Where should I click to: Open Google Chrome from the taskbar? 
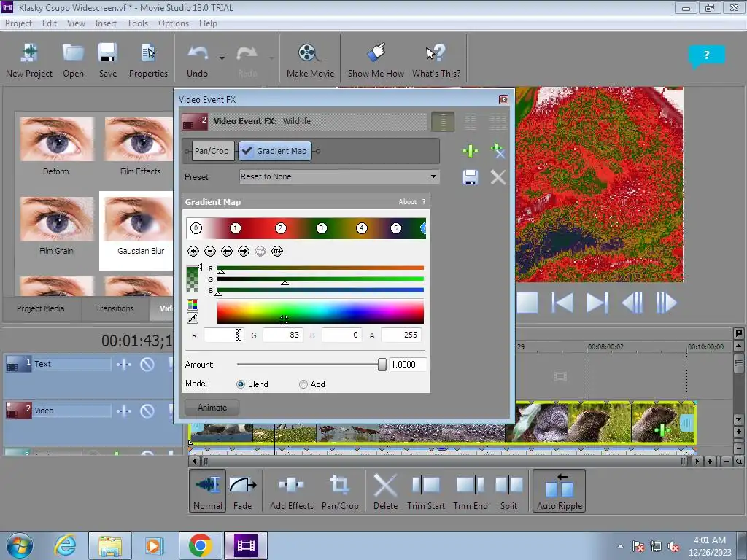[200, 545]
